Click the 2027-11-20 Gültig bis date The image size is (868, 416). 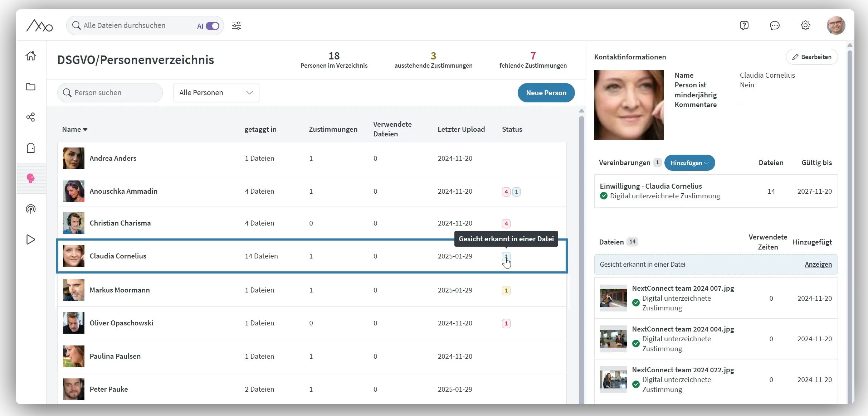[815, 191]
